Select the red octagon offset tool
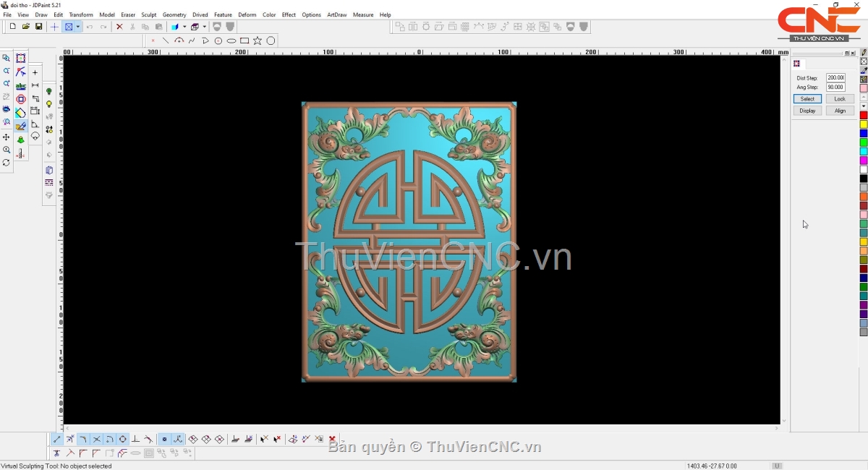This screenshot has width=868, height=470. tap(21, 100)
